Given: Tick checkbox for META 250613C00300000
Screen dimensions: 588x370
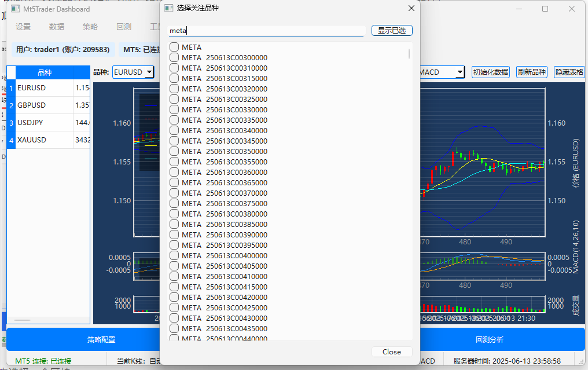Looking at the screenshot, I should [174, 57].
